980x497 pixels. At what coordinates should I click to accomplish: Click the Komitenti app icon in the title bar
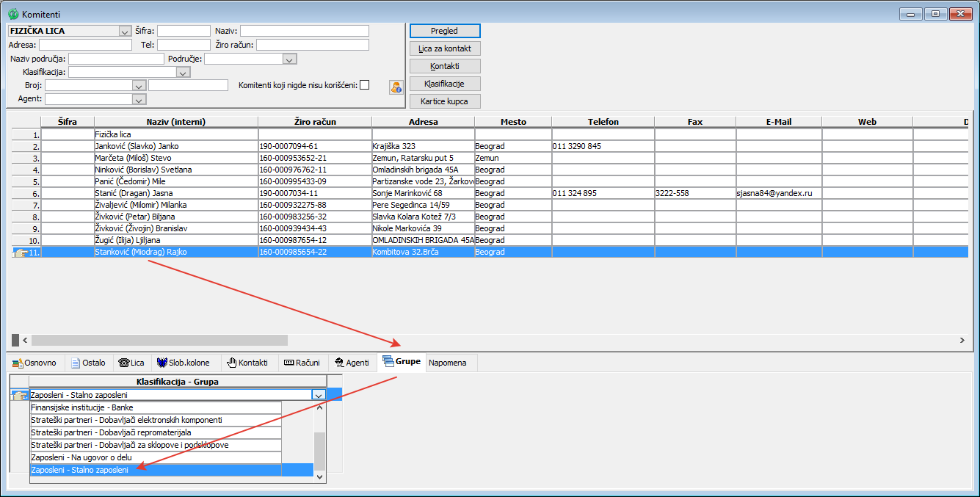(x=12, y=15)
